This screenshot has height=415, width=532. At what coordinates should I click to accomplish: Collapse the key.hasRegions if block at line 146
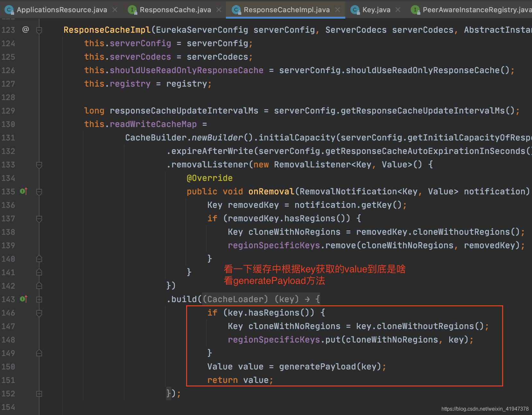coord(39,313)
